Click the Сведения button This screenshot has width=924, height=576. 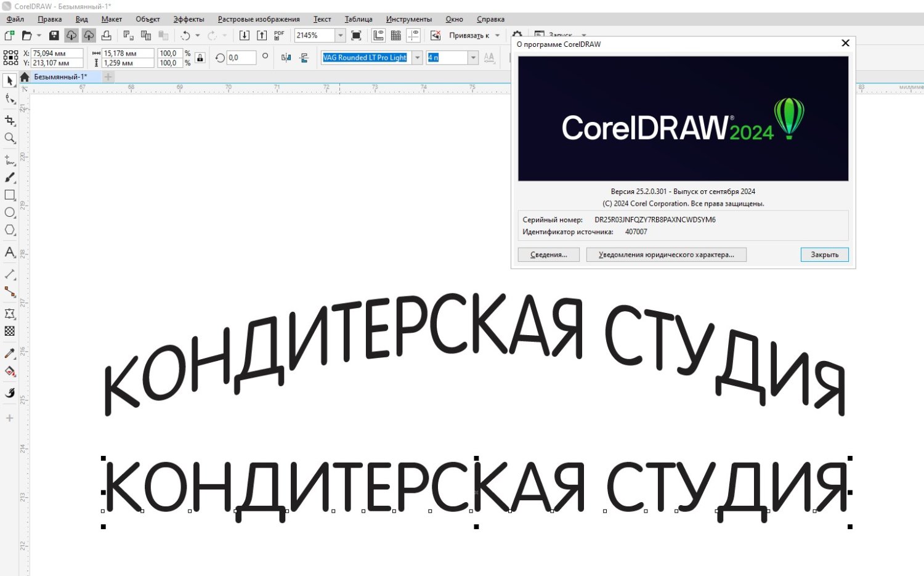pyautogui.click(x=549, y=255)
